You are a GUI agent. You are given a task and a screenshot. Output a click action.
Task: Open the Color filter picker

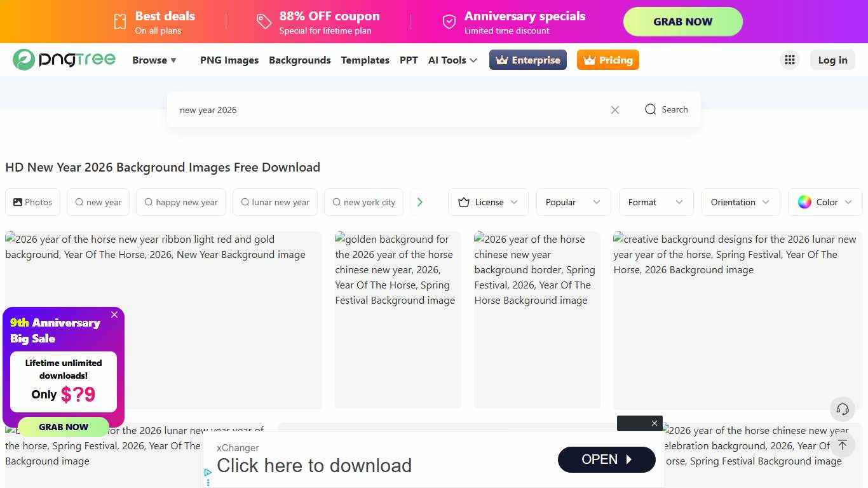click(824, 202)
